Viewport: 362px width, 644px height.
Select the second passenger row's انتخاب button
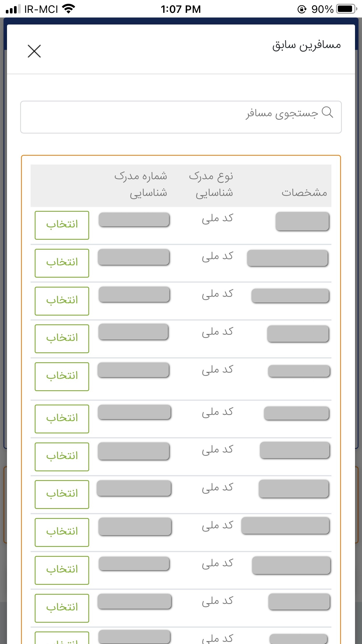[62, 263]
